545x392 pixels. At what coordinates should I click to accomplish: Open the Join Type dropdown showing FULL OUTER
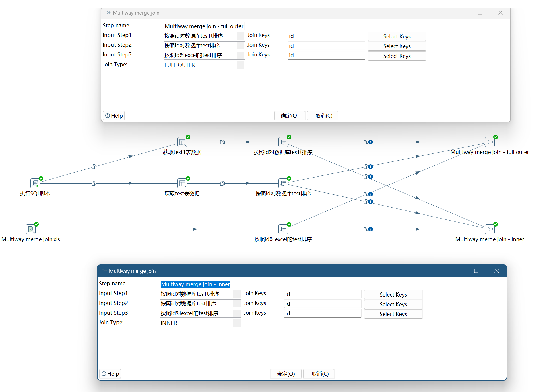241,65
